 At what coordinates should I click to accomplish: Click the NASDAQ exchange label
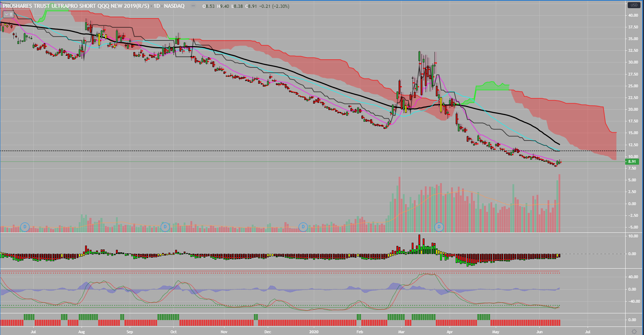pyautogui.click(x=174, y=6)
